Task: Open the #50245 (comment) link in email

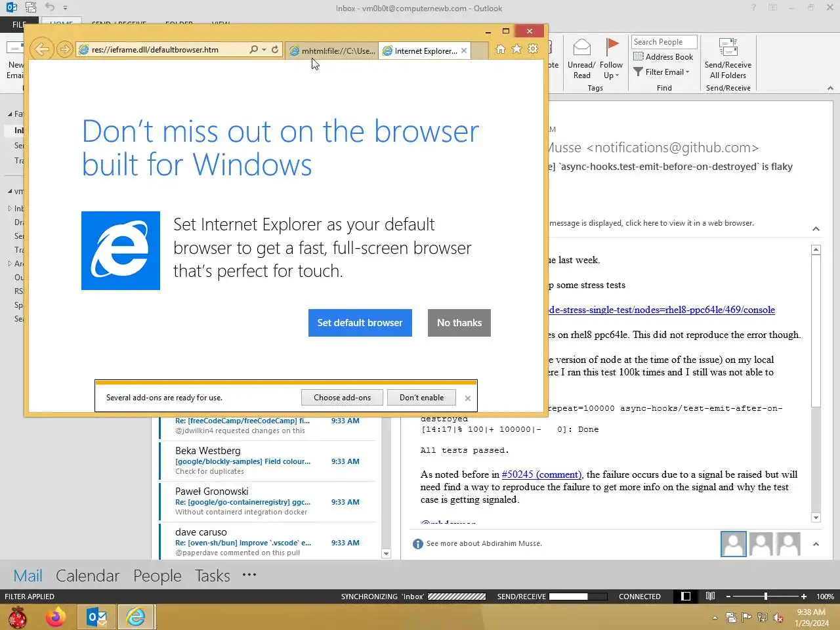Action: [x=541, y=474]
